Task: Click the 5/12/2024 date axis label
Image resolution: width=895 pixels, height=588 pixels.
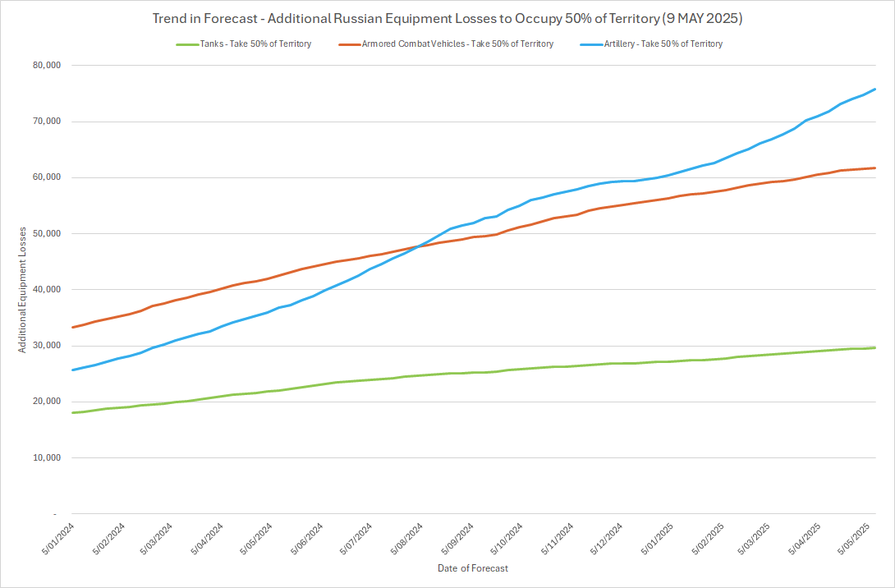Action: tap(606, 539)
